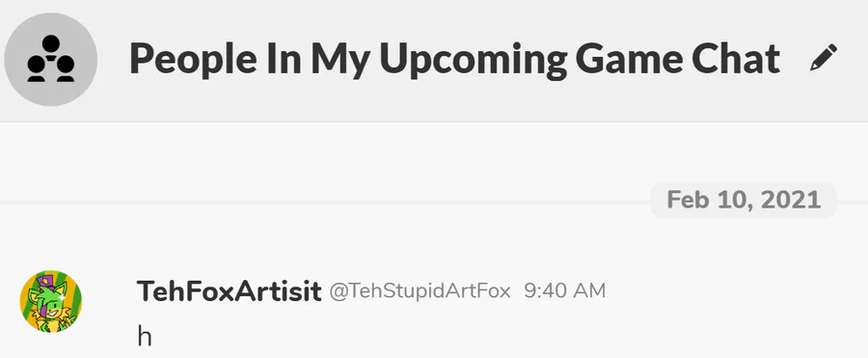Click "AM" in the message timestamp
Viewport: 868px width, 358px height.
coord(590,291)
